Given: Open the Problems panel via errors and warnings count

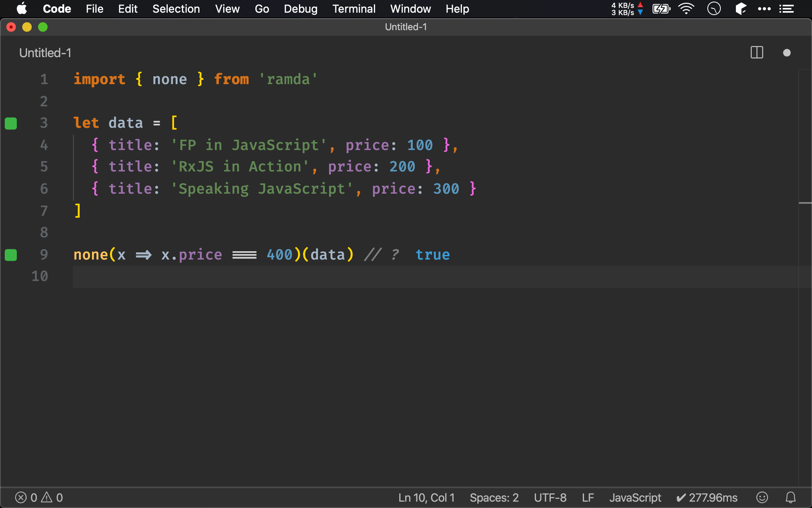Looking at the screenshot, I should coord(39,498).
